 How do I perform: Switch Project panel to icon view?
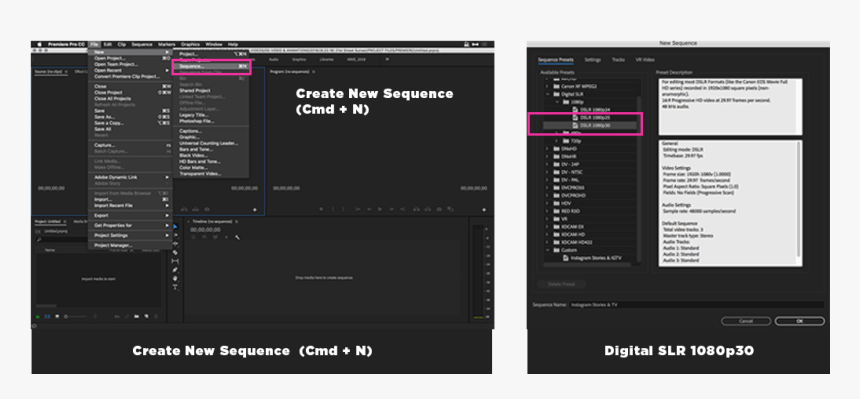(57, 316)
